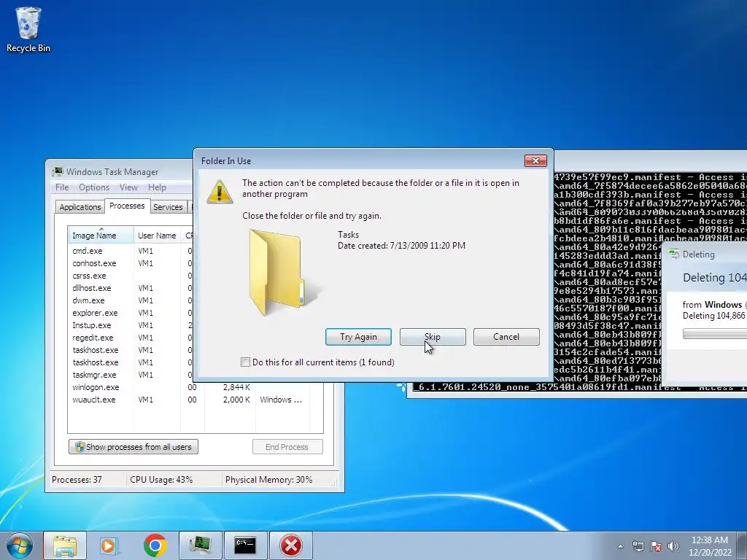Click the volume speaker tray icon
Screen dimensions: 747x560
tap(673, 546)
